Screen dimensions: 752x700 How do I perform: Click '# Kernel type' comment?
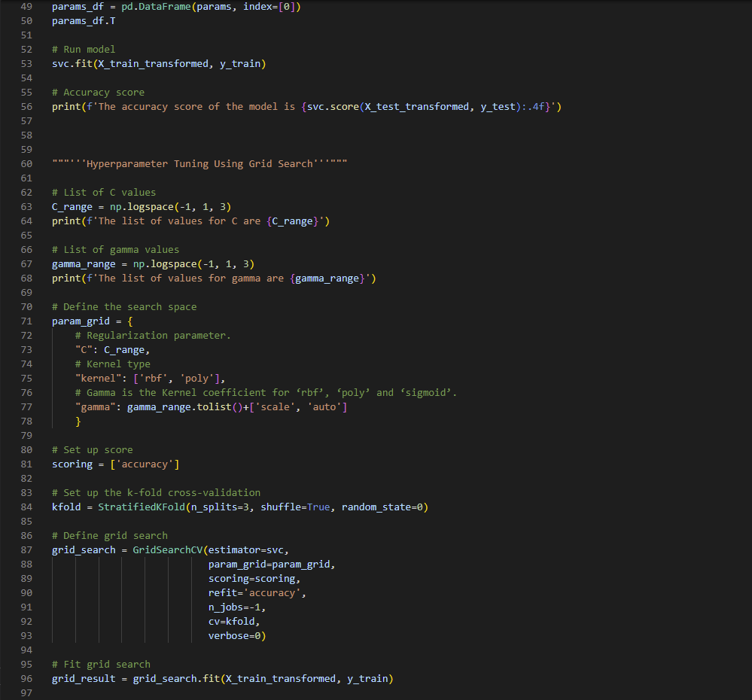(x=113, y=364)
